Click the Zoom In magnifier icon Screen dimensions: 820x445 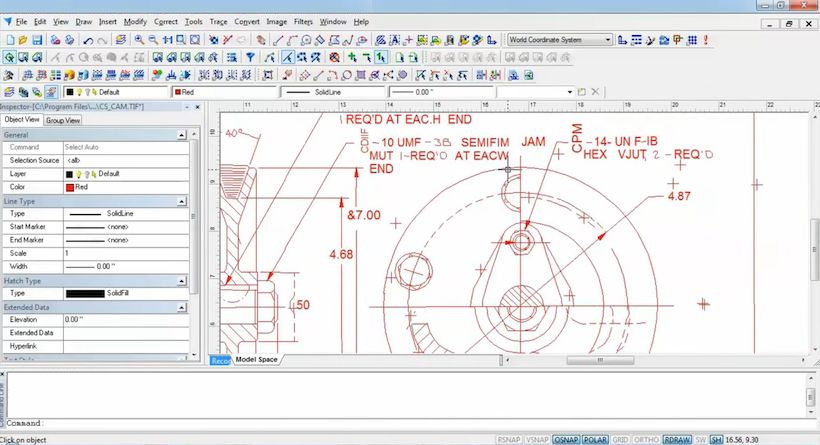139,40
